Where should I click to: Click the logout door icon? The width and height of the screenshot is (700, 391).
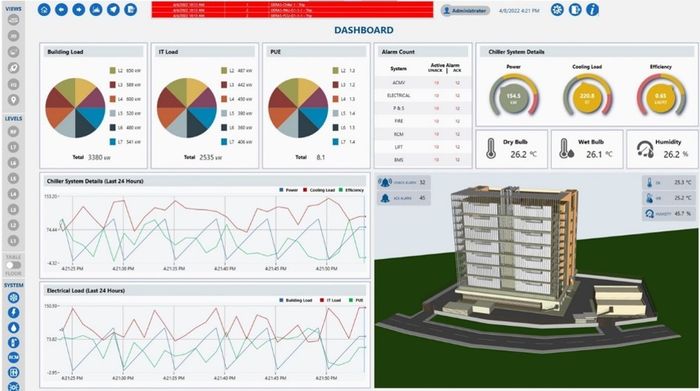pyautogui.click(x=575, y=9)
